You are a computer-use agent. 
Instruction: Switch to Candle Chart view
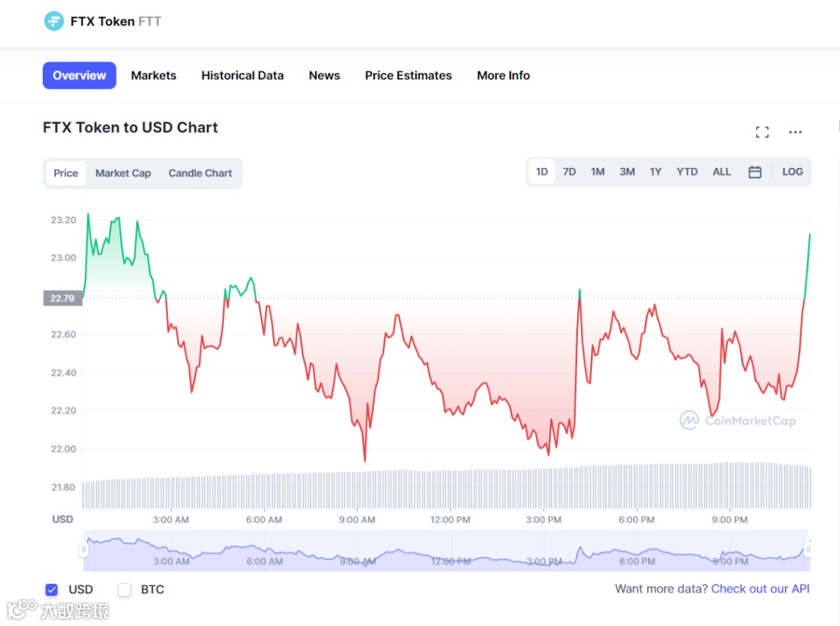tap(201, 173)
